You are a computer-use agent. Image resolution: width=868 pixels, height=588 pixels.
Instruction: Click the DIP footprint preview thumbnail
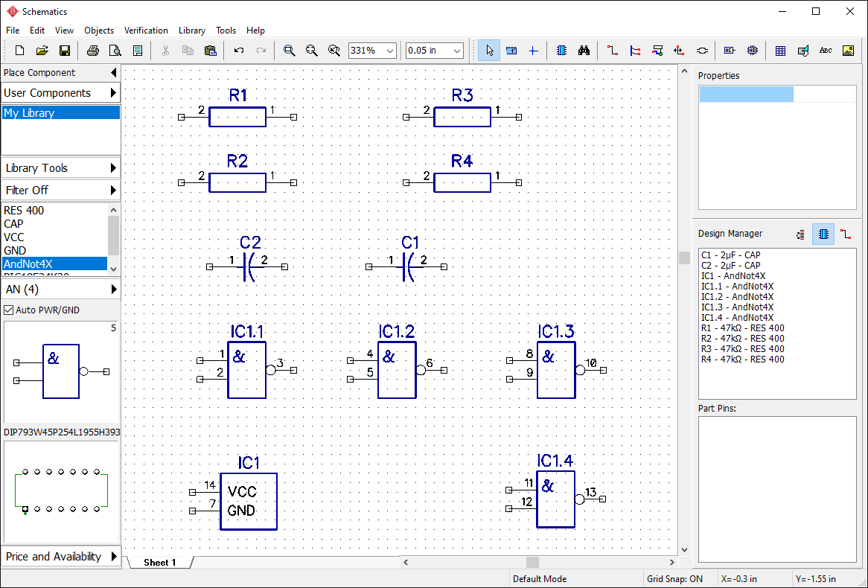point(61,492)
